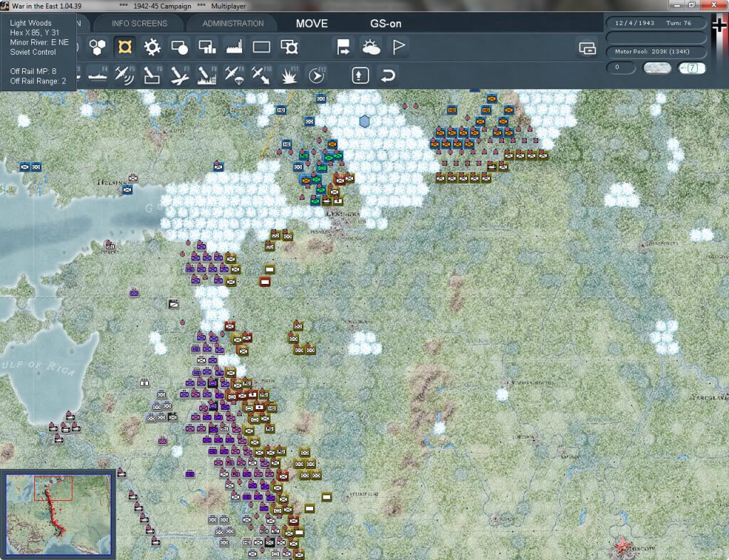This screenshot has height=560, width=729.
Task: Click the Turn: 76 readout
Action: [x=678, y=23]
